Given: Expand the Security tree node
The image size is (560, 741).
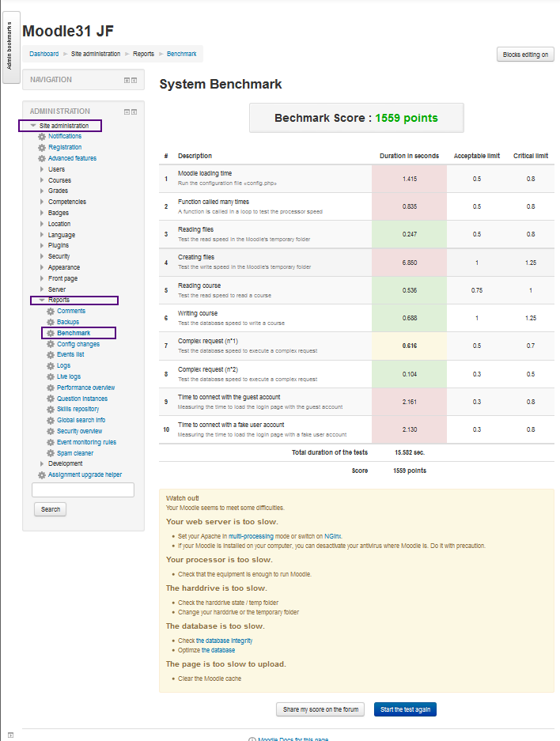Looking at the screenshot, I should click(x=42, y=256).
